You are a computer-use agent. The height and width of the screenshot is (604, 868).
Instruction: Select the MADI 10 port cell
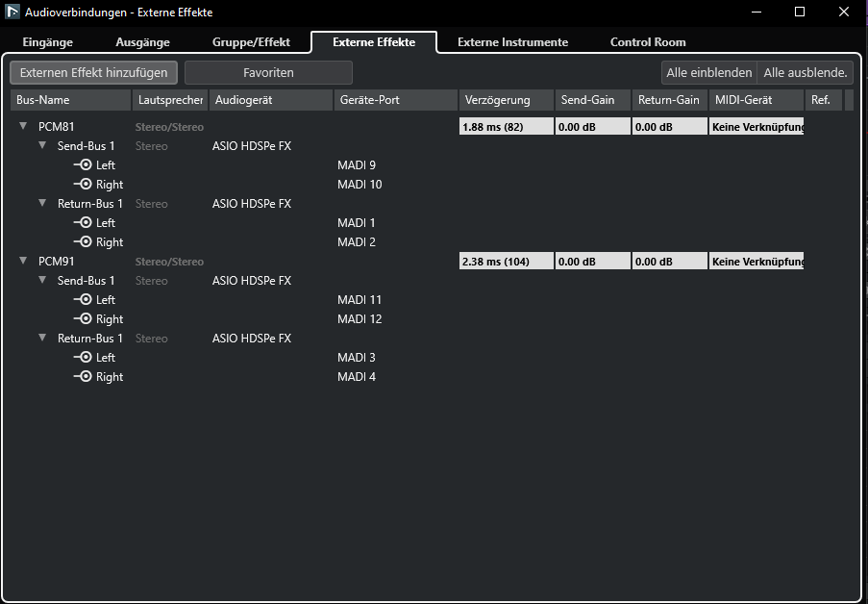click(x=360, y=185)
